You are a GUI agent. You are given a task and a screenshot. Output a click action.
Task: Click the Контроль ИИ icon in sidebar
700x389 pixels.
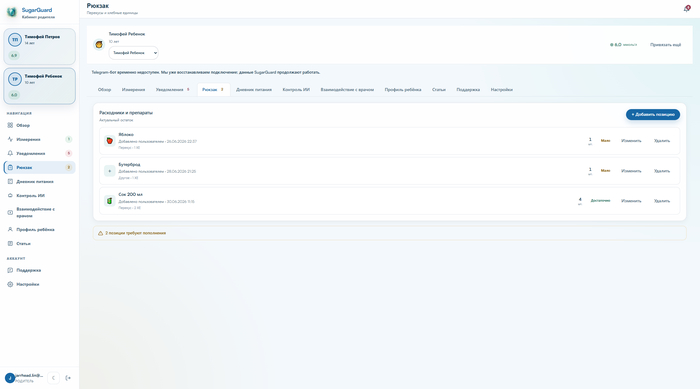tap(10, 196)
